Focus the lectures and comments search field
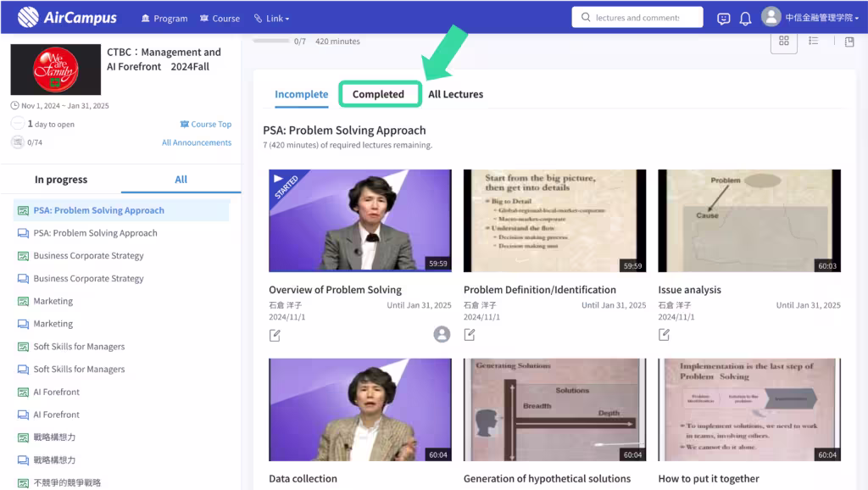The height and width of the screenshot is (490, 868). [637, 17]
